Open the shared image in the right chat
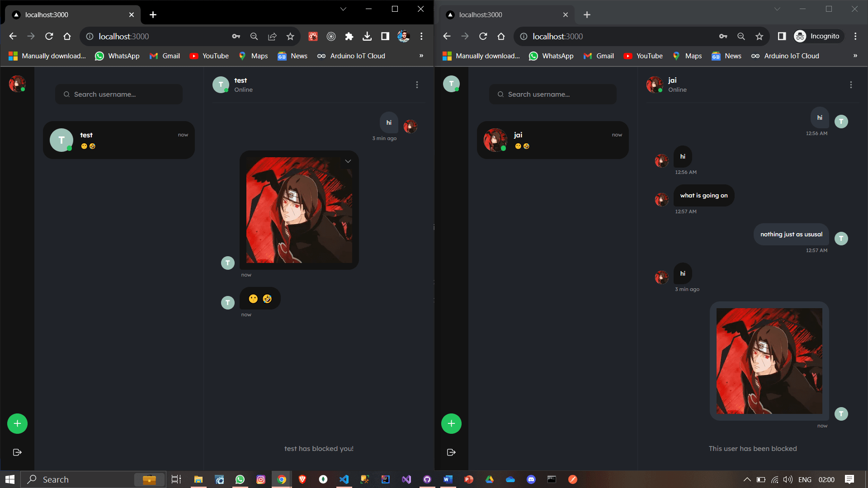This screenshot has width=868, height=488. point(769,361)
